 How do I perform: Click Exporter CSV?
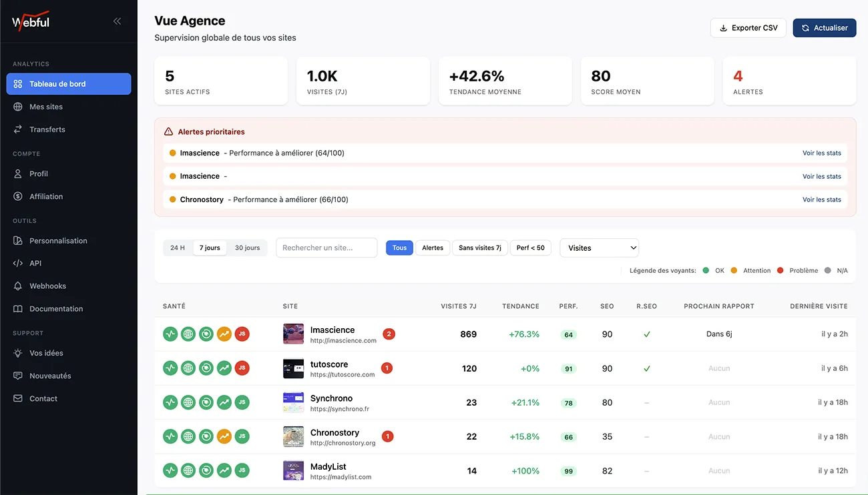coord(748,28)
